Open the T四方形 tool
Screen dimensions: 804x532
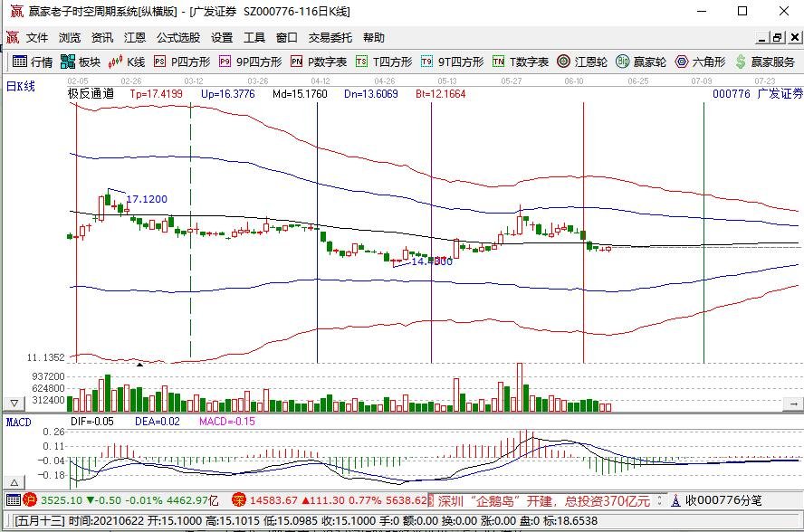tap(384, 62)
